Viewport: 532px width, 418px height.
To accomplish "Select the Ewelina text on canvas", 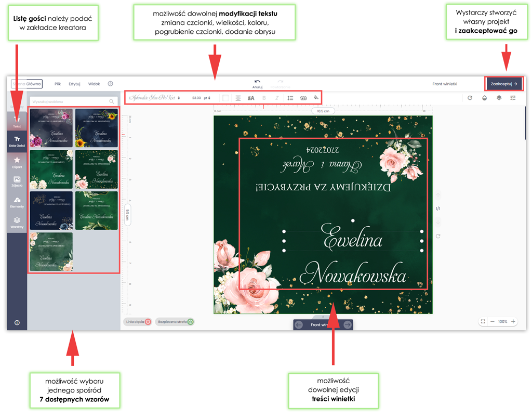I will click(x=353, y=238).
